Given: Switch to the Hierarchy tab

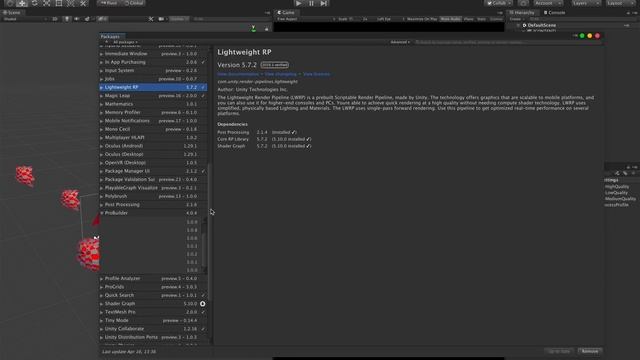Looking at the screenshot, I should click(522, 13).
